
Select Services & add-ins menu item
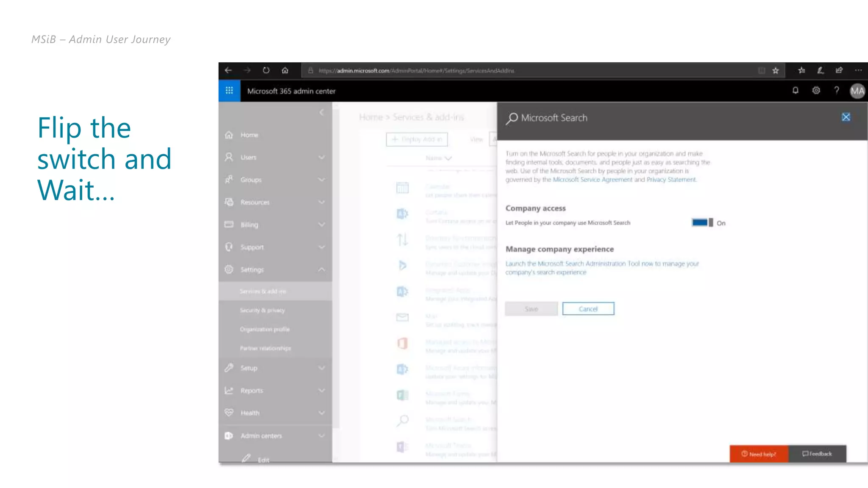275,291
